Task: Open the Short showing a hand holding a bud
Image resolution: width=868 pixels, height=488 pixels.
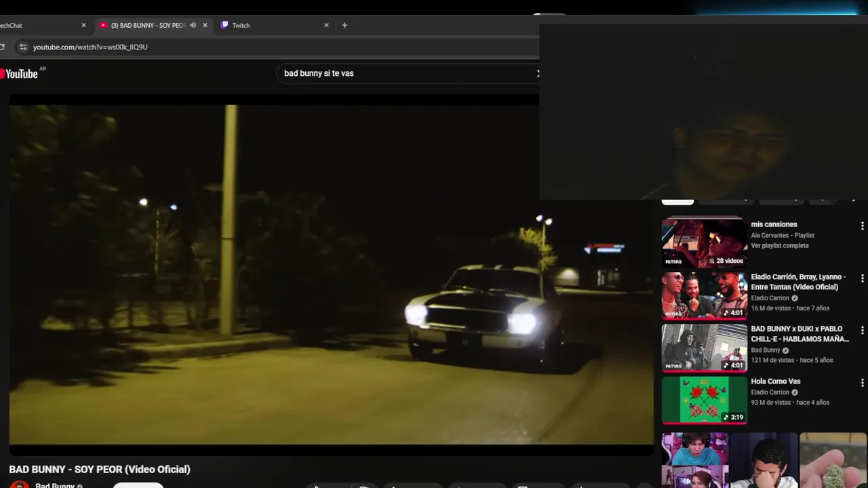Action: click(833, 460)
